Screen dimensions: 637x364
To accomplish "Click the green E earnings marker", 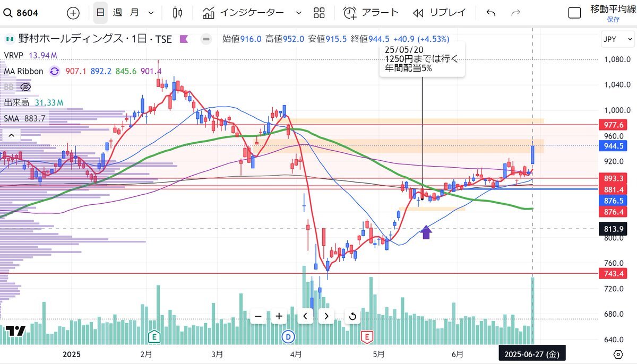I will click(x=154, y=336).
